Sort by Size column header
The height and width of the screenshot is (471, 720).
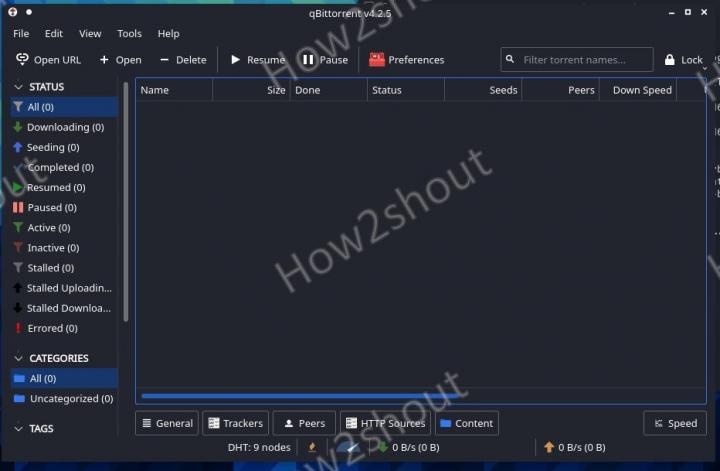click(252, 90)
